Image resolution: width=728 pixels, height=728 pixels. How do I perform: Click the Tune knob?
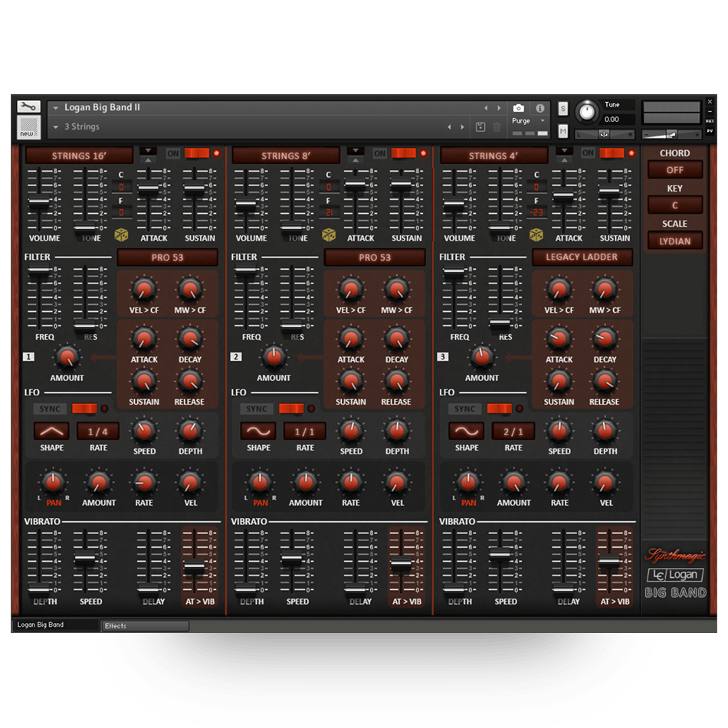point(587,112)
